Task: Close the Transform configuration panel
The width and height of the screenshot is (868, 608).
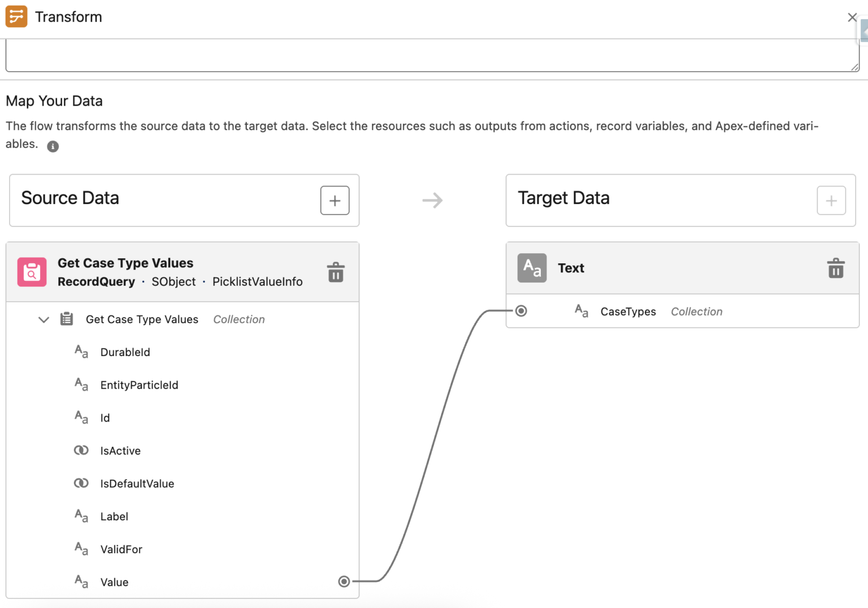Action: point(852,17)
